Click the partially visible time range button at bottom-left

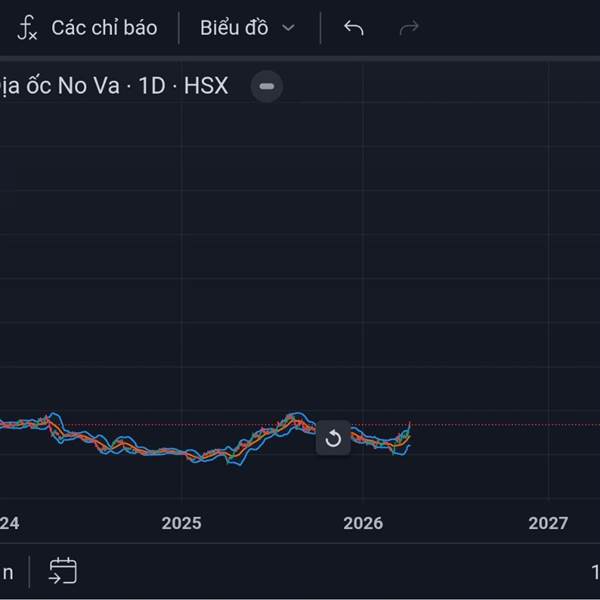coord(8,572)
